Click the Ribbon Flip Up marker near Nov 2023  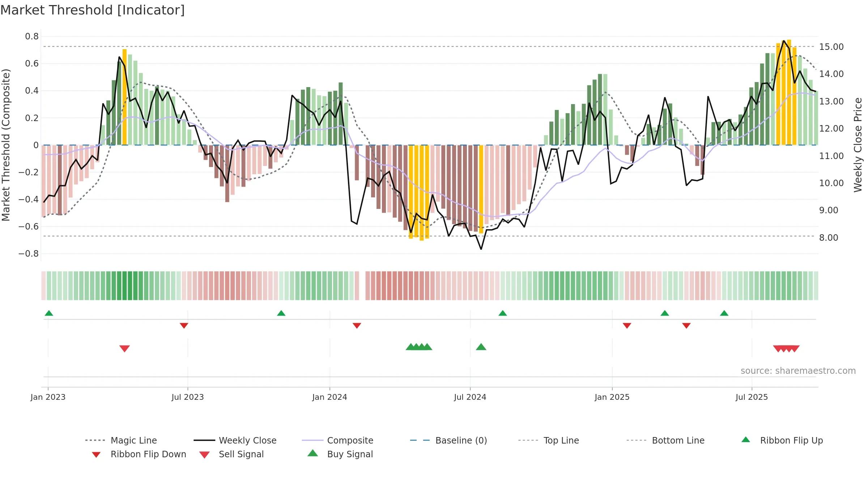[x=281, y=313]
